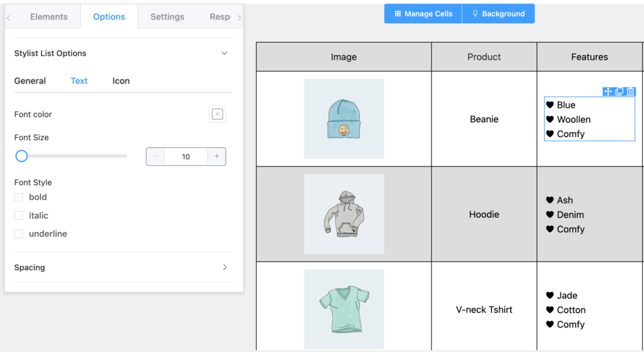Viewport: 644px width, 352px height.
Task: Open the Settings tab
Action: coord(167,17)
